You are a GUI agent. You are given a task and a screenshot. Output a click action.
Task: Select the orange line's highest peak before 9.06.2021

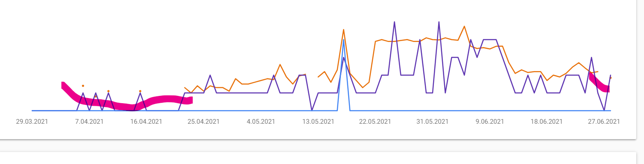tap(464, 26)
